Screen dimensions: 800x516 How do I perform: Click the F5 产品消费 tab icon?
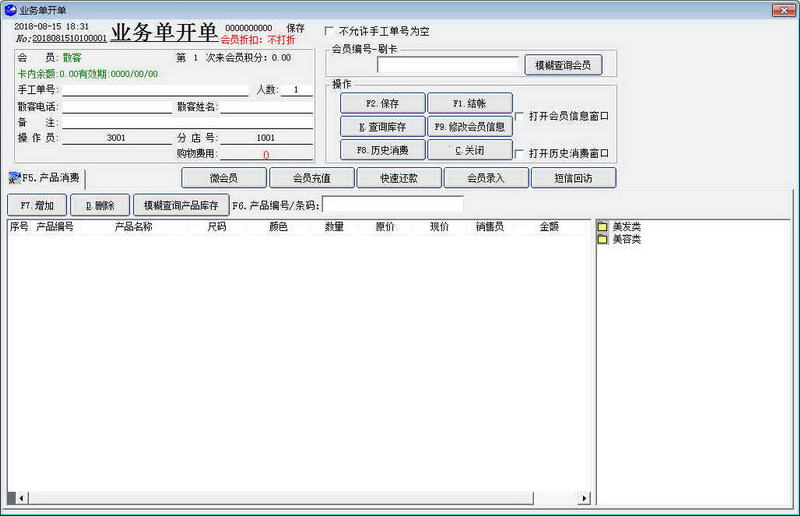click(x=14, y=178)
